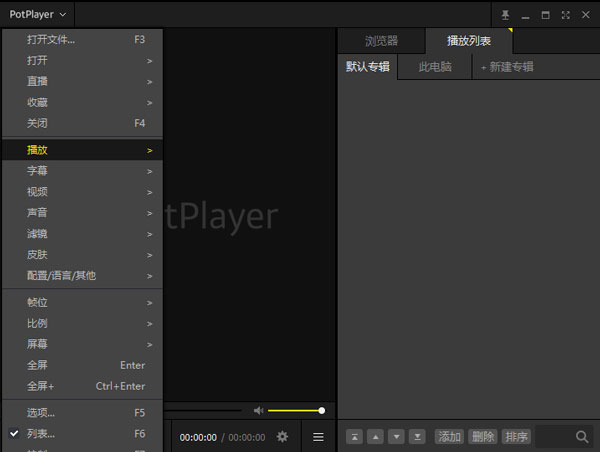Switch to the 浏览器 browser tab
Screen dimensions: 600x452
click(381, 41)
